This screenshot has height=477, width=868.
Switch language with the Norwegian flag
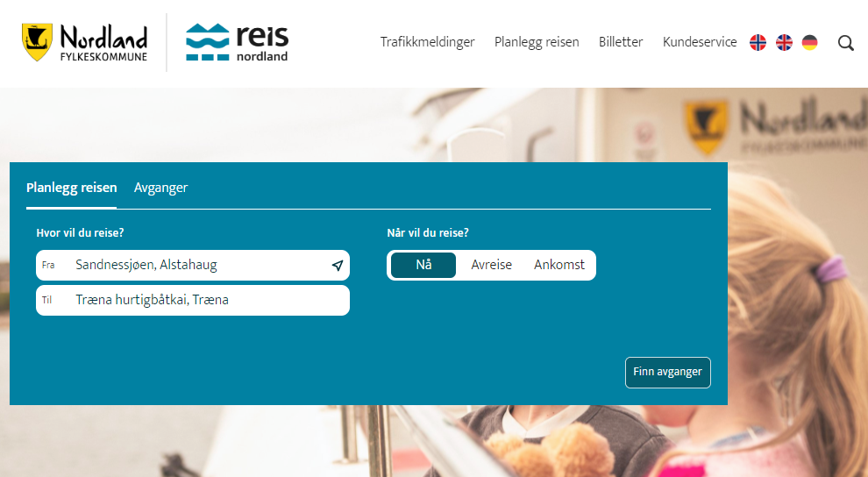758,42
